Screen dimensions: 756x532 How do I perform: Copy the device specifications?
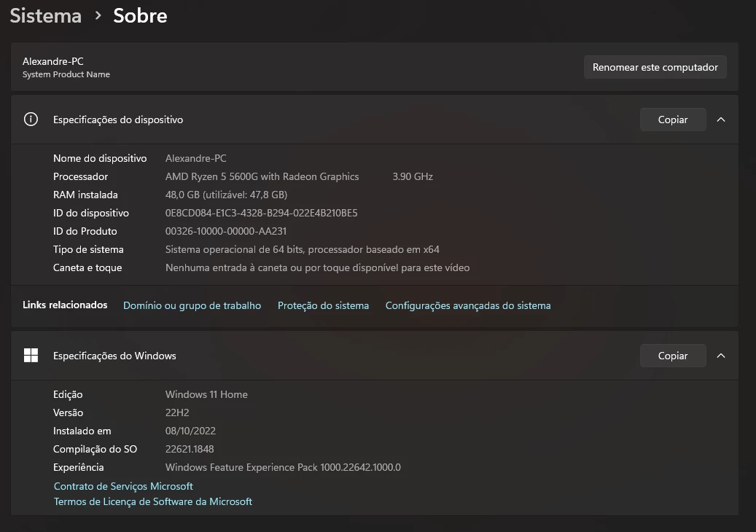coord(673,120)
